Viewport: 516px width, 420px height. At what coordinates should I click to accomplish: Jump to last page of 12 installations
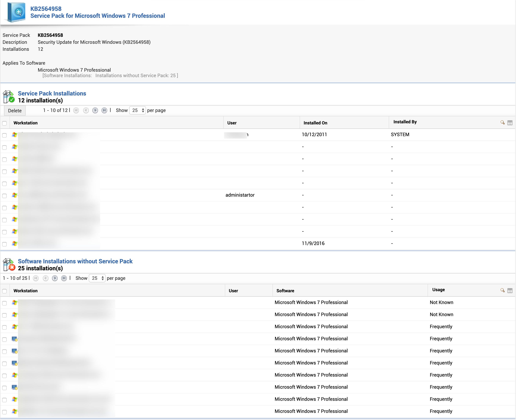click(x=104, y=110)
